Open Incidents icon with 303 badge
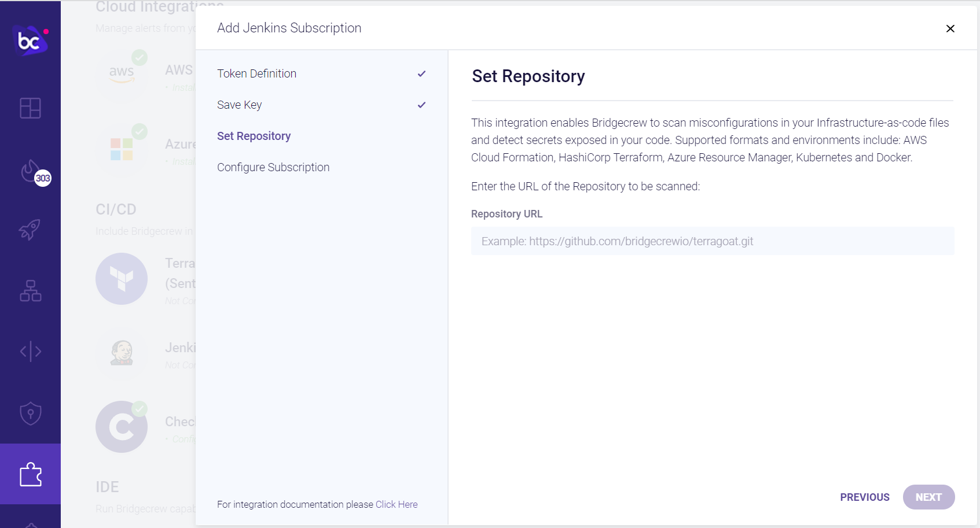The image size is (980, 528). (x=35, y=172)
